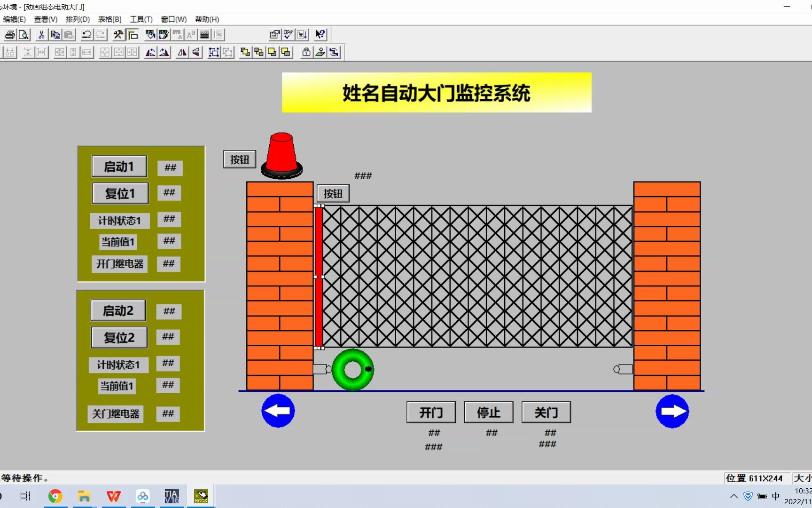This screenshot has width=812, height=508.
Task: Click the 开门 button under the gate
Action: pos(430,412)
